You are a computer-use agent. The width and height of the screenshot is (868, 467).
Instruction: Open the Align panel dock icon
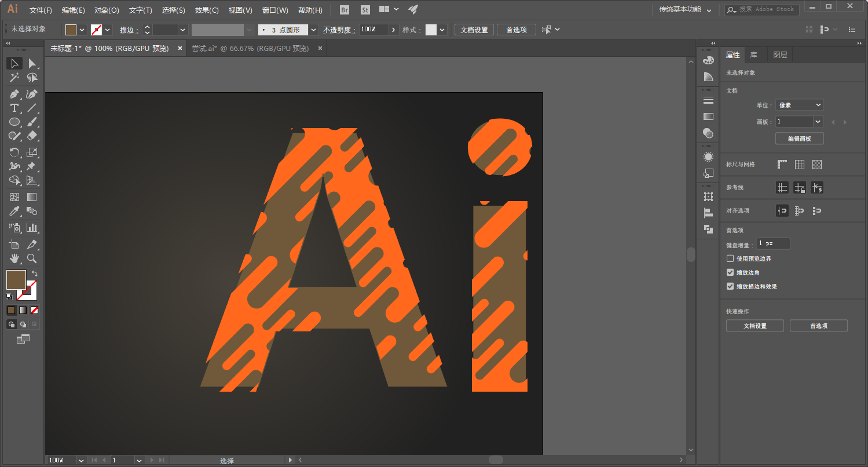click(x=708, y=213)
